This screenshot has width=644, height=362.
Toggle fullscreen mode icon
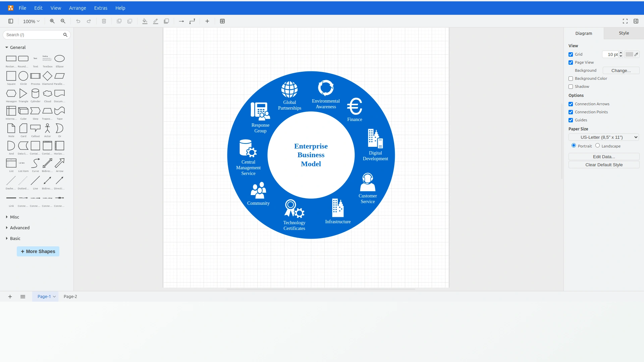625,21
